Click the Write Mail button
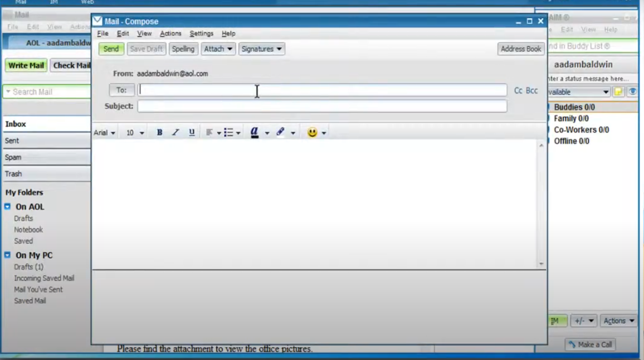644x360 pixels. [x=26, y=65]
